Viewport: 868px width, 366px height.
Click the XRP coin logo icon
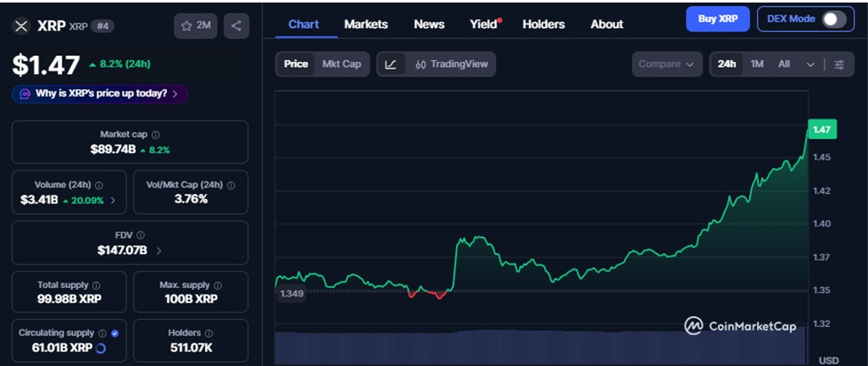21,26
